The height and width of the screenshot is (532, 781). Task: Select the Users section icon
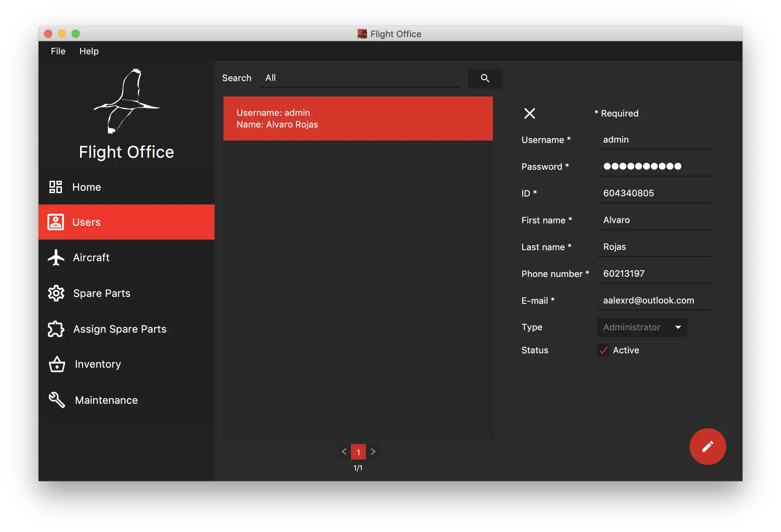[55, 222]
